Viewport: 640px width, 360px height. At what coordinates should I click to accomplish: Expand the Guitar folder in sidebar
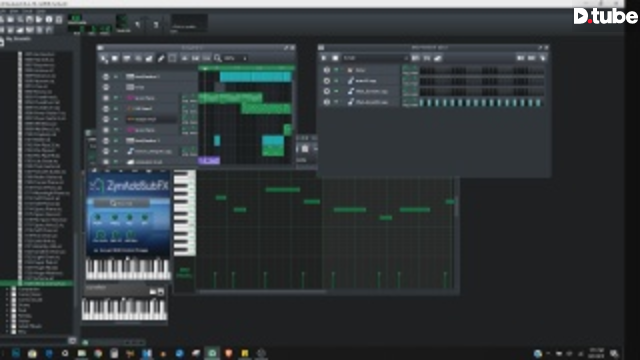7,321
